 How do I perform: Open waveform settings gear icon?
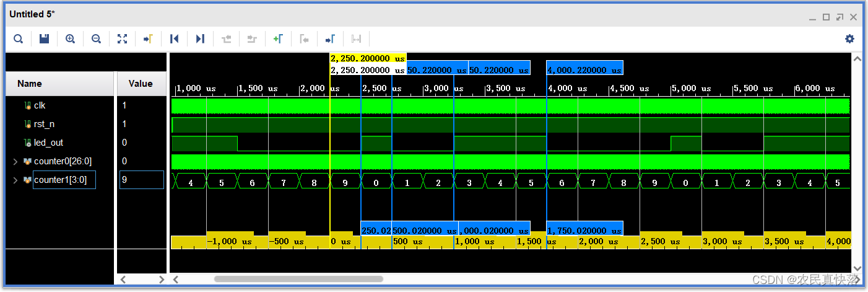tap(849, 39)
